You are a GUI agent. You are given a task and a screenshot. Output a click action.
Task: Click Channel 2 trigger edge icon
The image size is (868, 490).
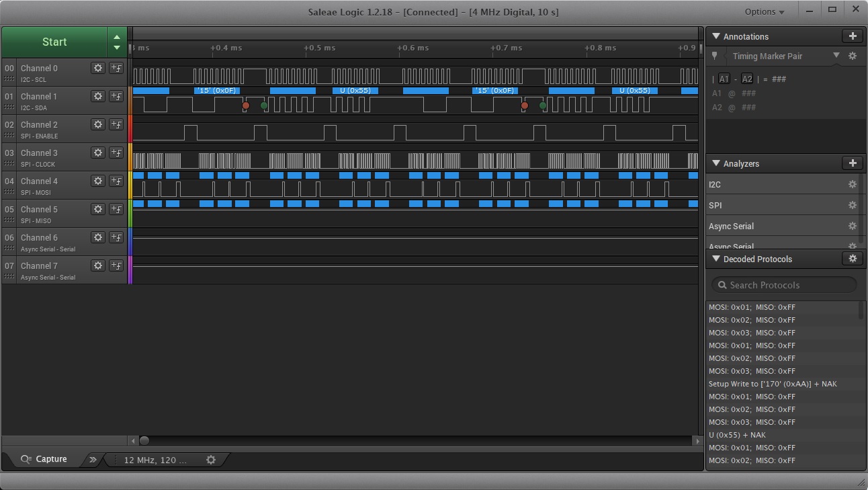coord(116,124)
